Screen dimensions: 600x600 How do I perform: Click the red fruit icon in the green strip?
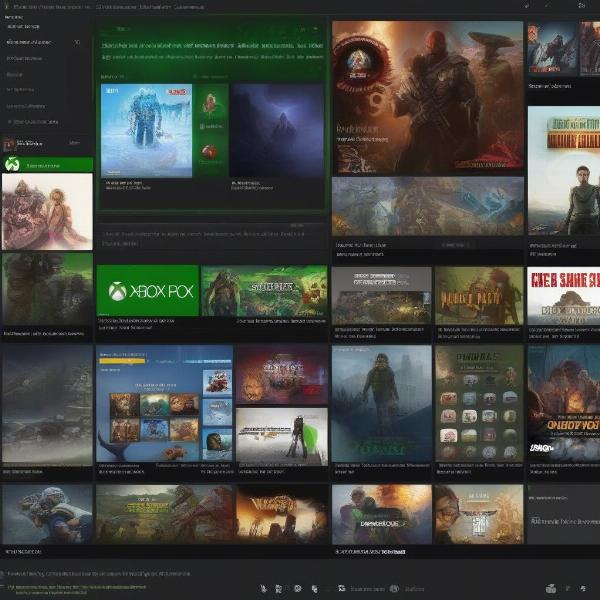click(x=210, y=152)
